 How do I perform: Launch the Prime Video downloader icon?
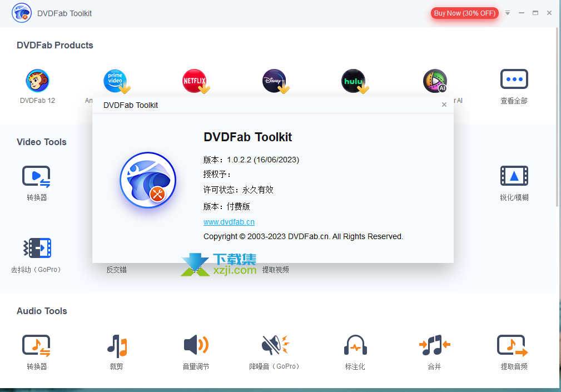pyautogui.click(x=117, y=81)
